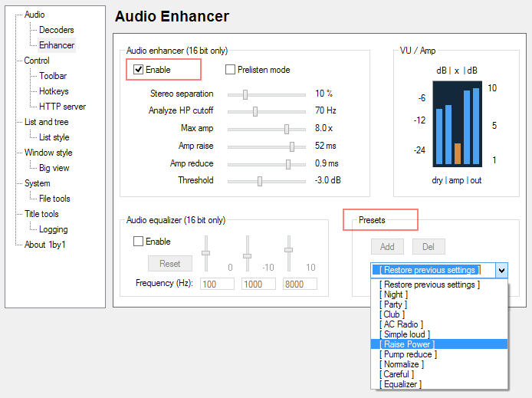This screenshot has height=398, width=532.
Task: Click the -3.0 dB threshold value
Action: [x=327, y=180]
